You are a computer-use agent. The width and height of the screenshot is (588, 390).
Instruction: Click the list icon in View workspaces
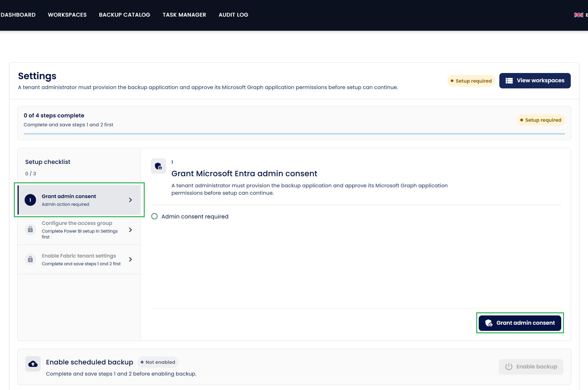click(x=509, y=81)
